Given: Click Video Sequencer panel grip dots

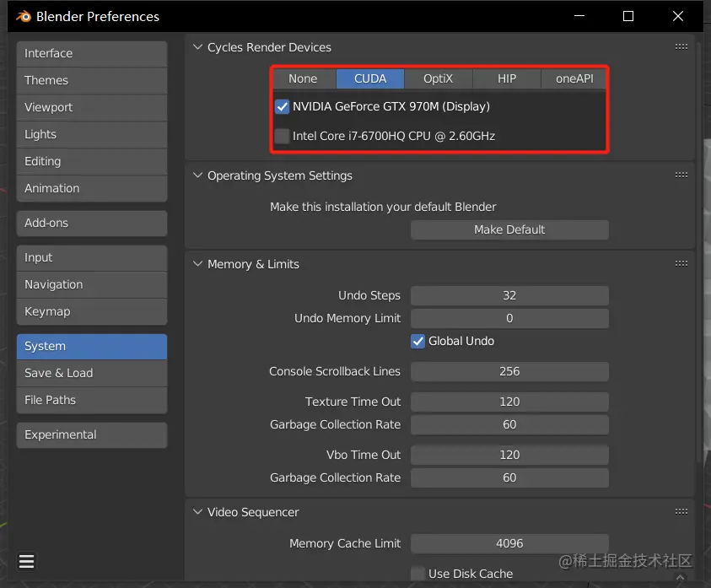Looking at the screenshot, I should (x=681, y=512).
